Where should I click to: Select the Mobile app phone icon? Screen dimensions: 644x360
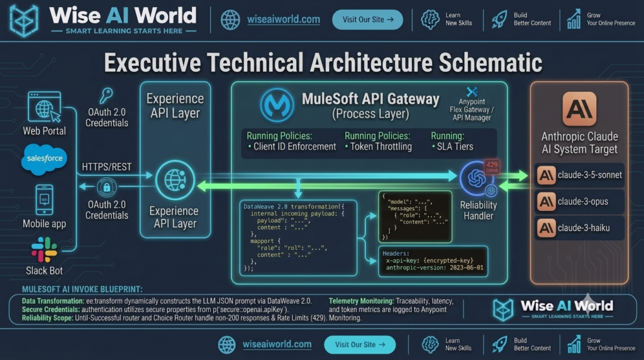click(x=45, y=200)
